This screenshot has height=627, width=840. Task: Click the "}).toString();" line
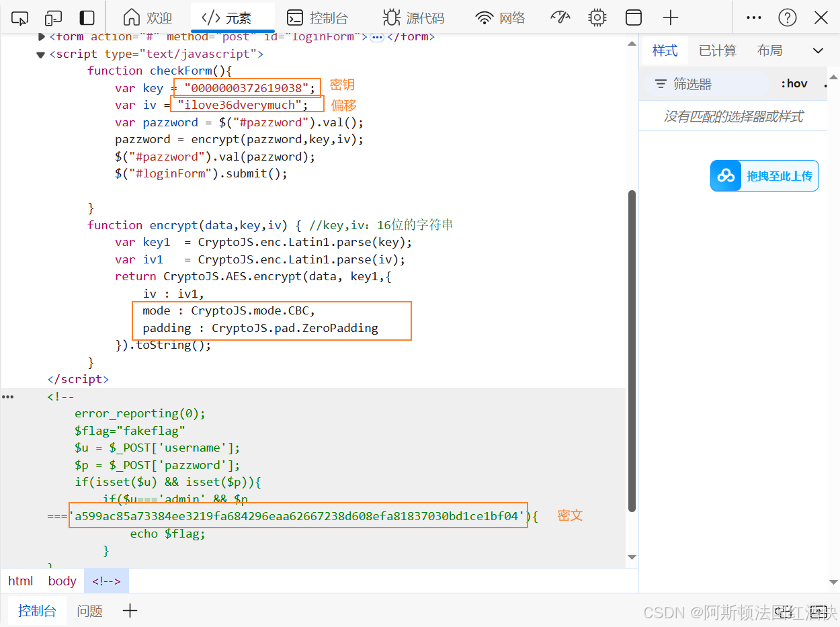click(x=163, y=345)
